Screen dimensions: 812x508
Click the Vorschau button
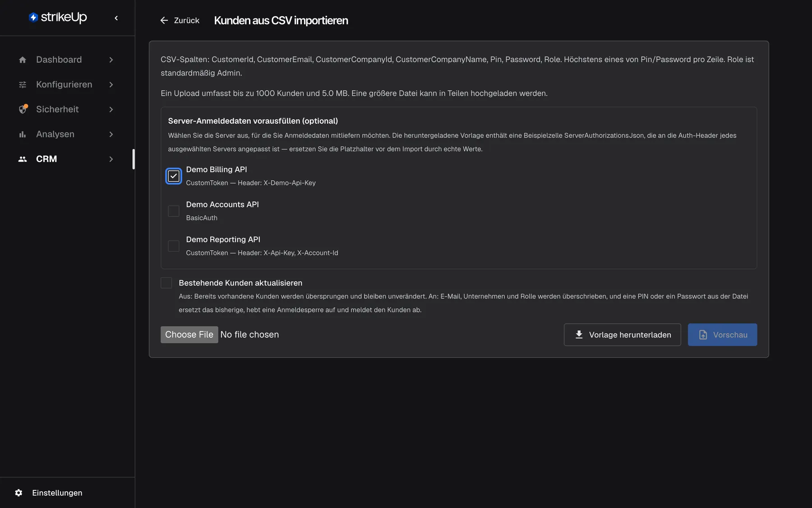click(723, 335)
